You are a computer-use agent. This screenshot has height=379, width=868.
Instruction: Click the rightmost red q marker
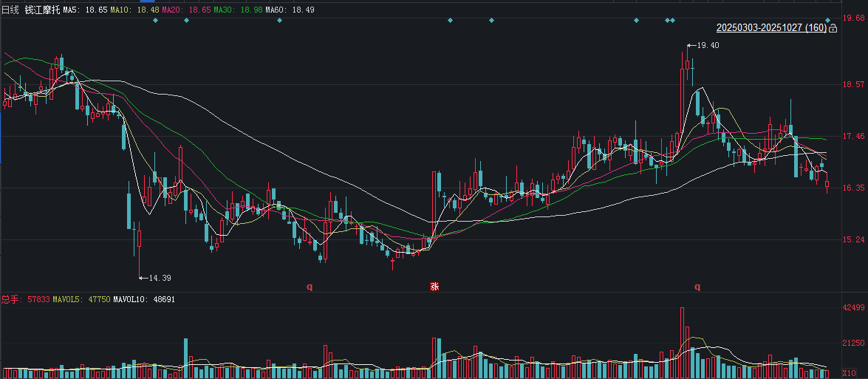697,287
